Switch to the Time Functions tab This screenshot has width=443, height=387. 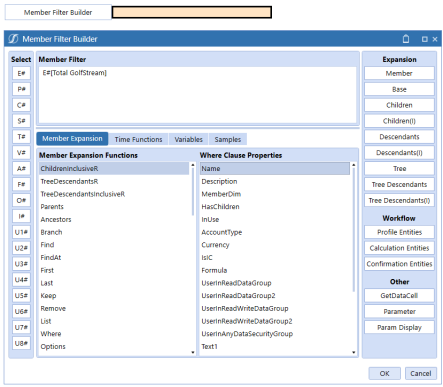coord(138,139)
